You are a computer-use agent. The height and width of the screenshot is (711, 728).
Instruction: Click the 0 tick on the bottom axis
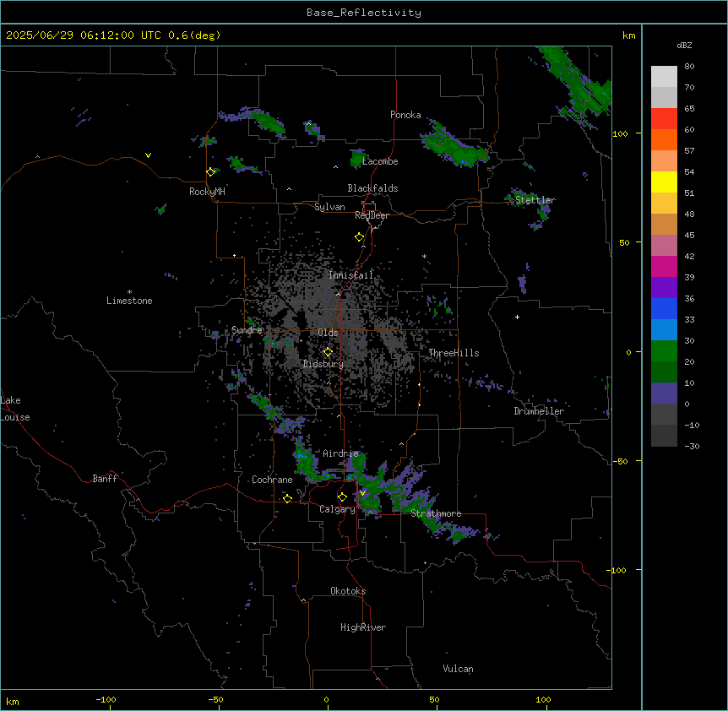pyautogui.click(x=326, y=699)
